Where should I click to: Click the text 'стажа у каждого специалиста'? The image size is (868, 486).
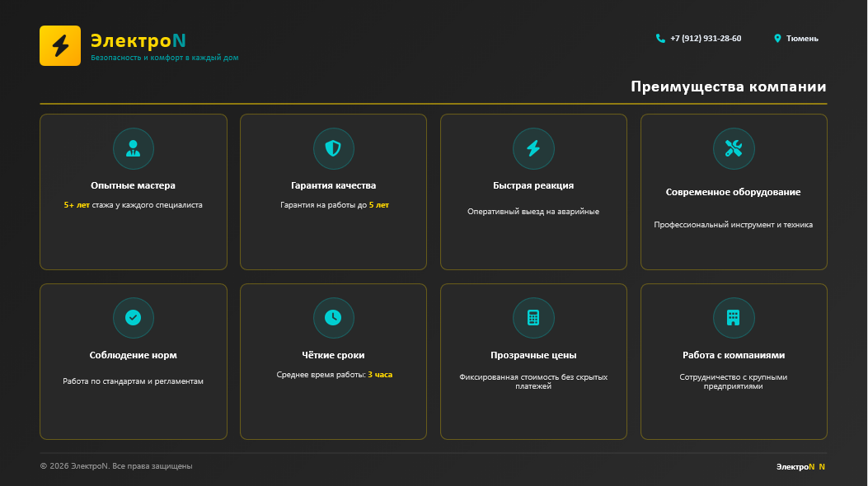(148, 204)
